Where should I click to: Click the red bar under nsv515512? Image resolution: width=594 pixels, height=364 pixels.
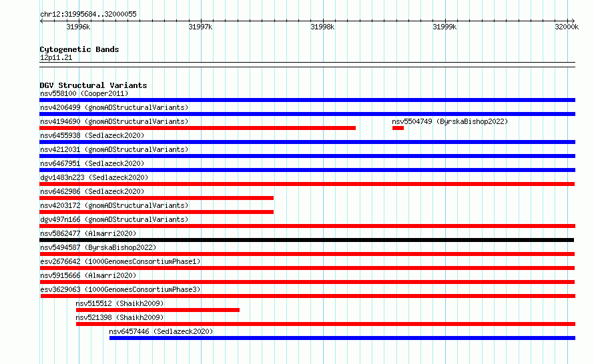click(158, 310)
